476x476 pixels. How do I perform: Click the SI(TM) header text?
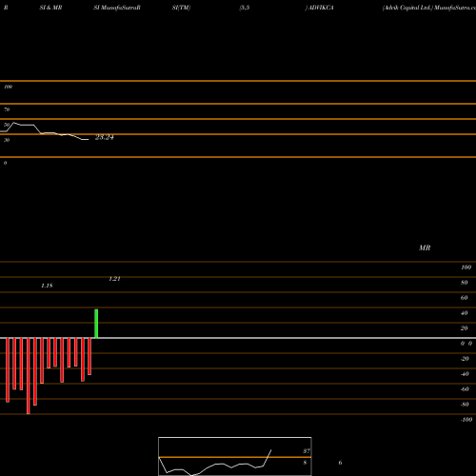[x=181, y=8]
